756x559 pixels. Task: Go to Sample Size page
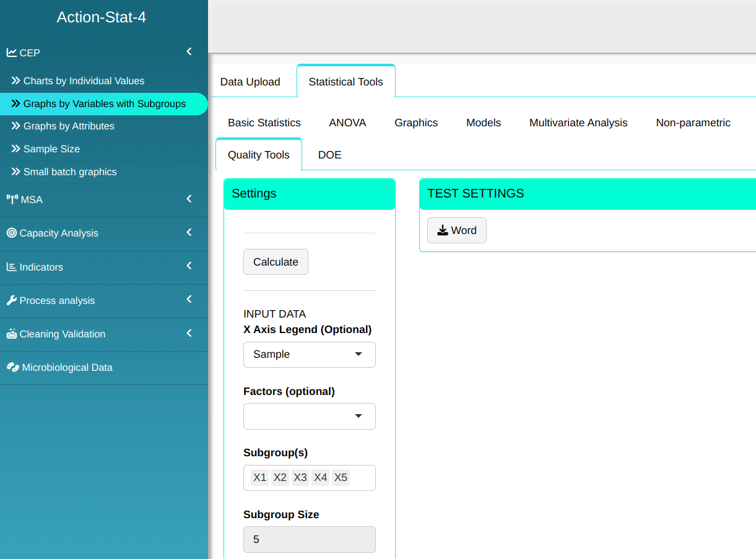point(51,149)
